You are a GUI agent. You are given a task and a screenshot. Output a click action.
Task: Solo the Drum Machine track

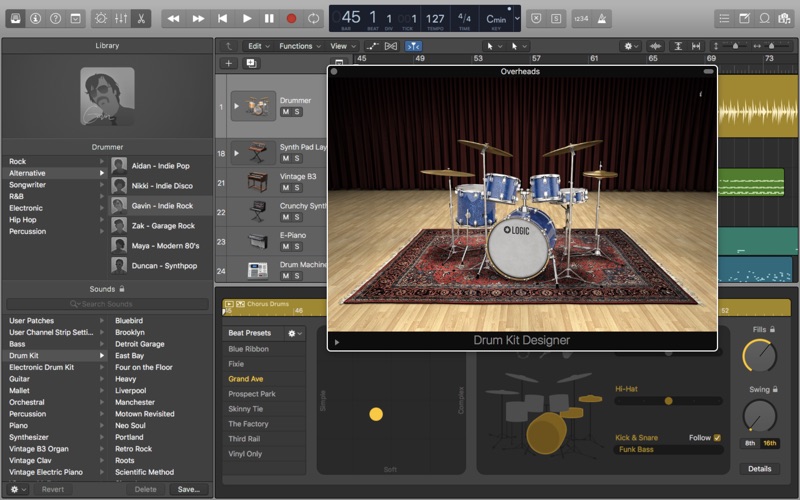click(297, 276)
